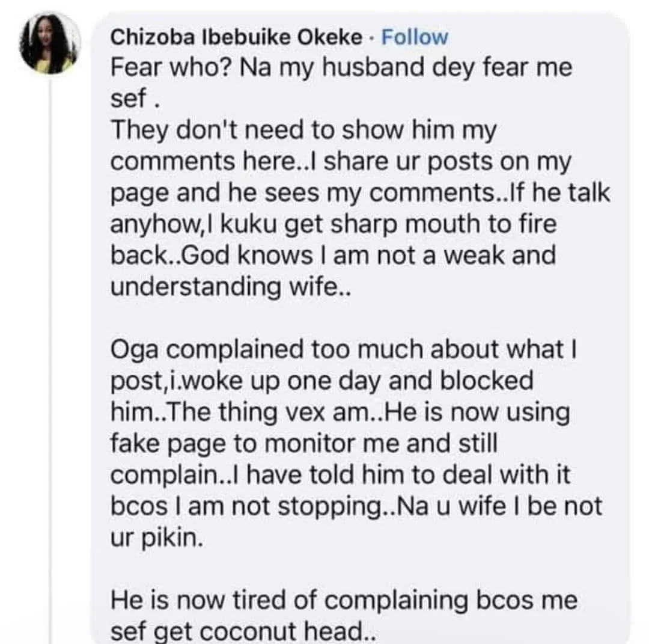Click the line starting "him..The thing vex am"
This screenshot has height=644, width=649.
click(x=340, y=412)
